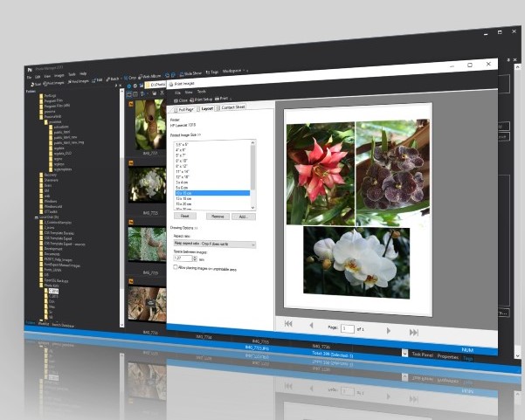Screen dimensions: 525x420
Task: Go to the first preview page
Action: pos(288,323)
